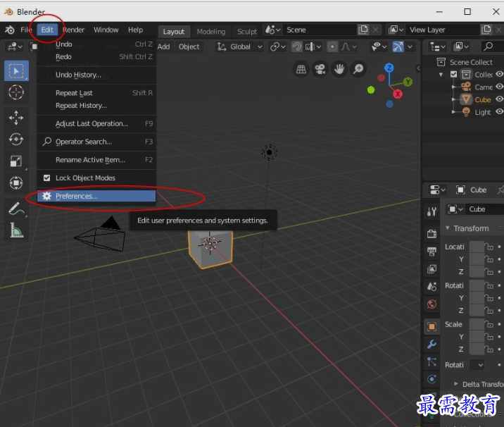Toggle proportional editing button
This screenshot has width=504, height=427.
[332, 47]
